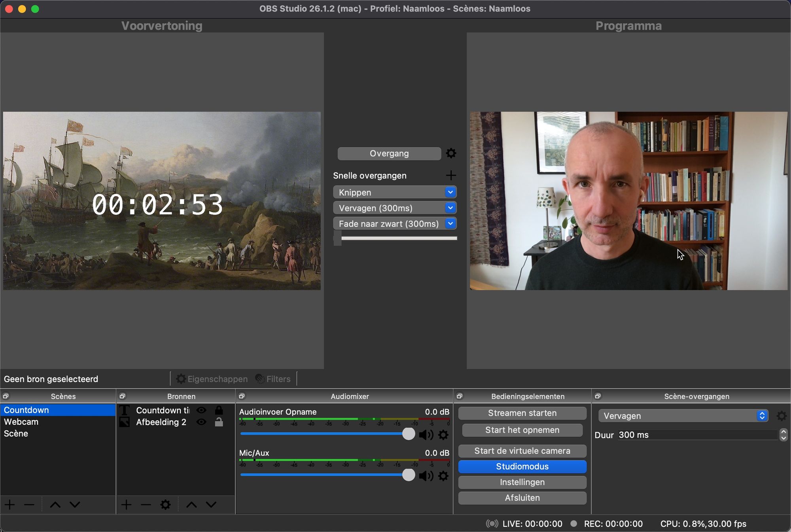
Task: Add a quick transition with plus icon
Action: [x=451, y=175]
